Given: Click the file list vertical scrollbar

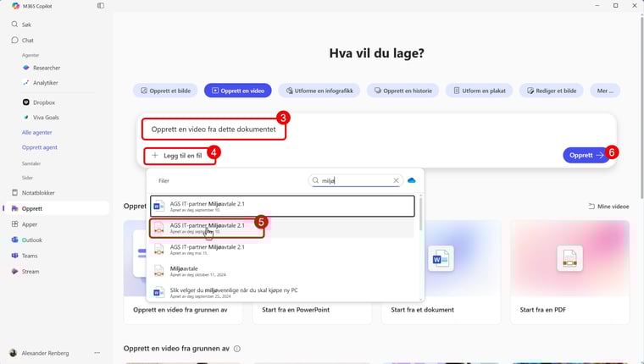Looking at the screenshot, I should tap(420, 213).
